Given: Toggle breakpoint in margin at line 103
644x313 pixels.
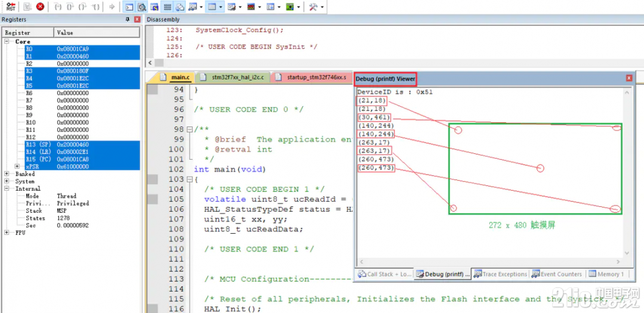Looking at the screenshot, I should click(152, 179).
